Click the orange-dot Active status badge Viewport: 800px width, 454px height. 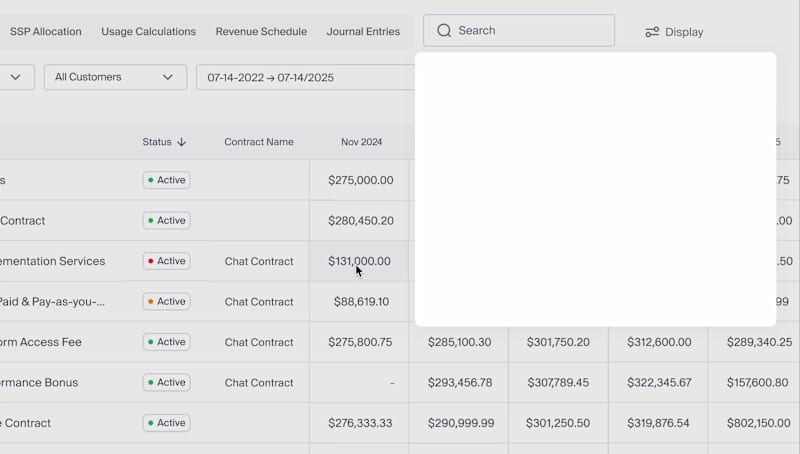tap(166, 301)
